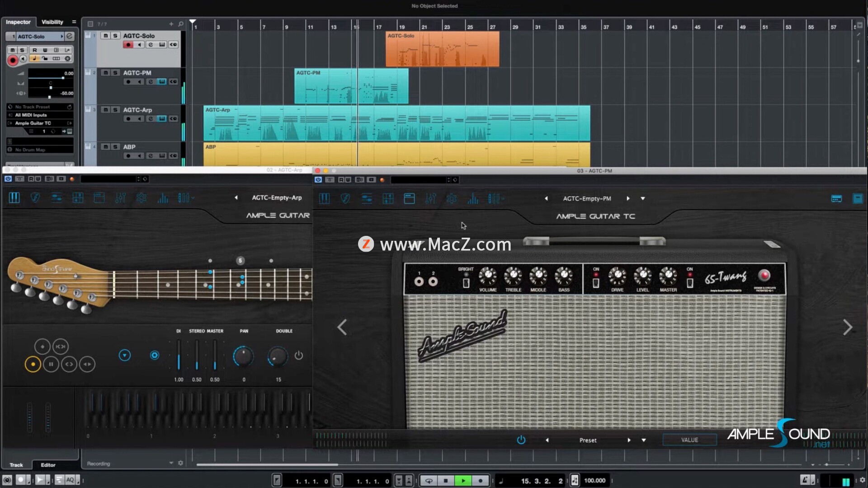Screen dimensions: 868x488
Task: Go to next preset after AGTC-Empty-PM
Action: point(628,198)
